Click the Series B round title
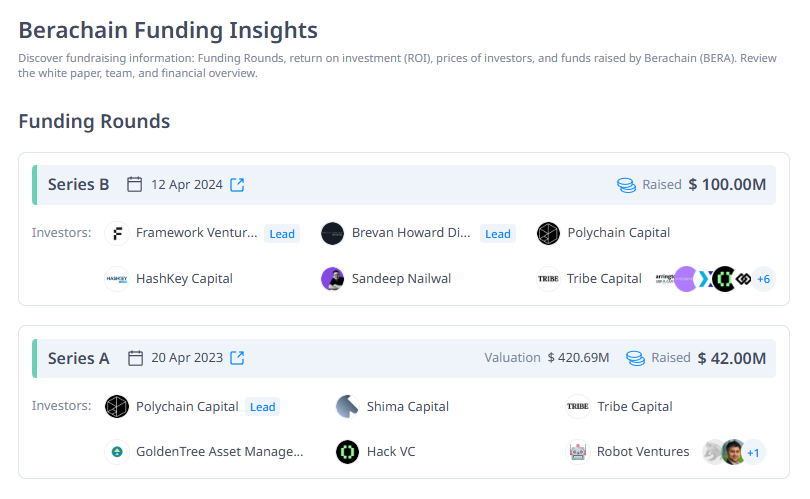 tap(79, 184)
